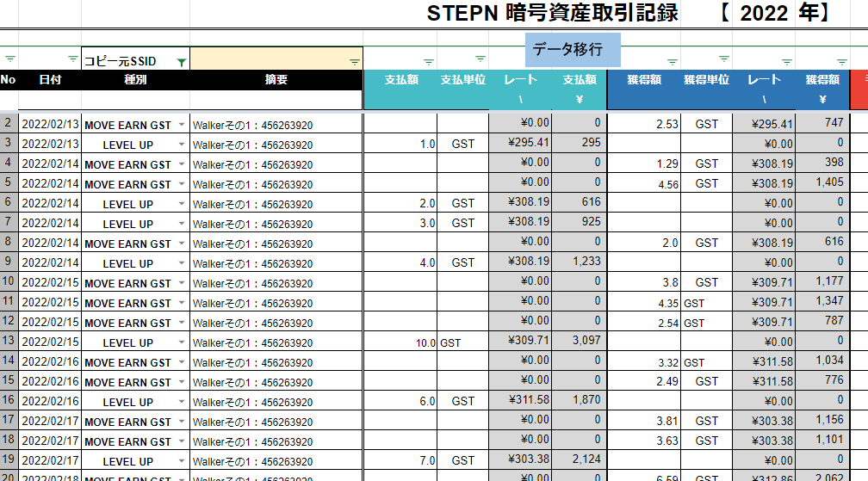Click the blue 獲得額 header cell
This screenshot has height=481, width=868.
643,80
